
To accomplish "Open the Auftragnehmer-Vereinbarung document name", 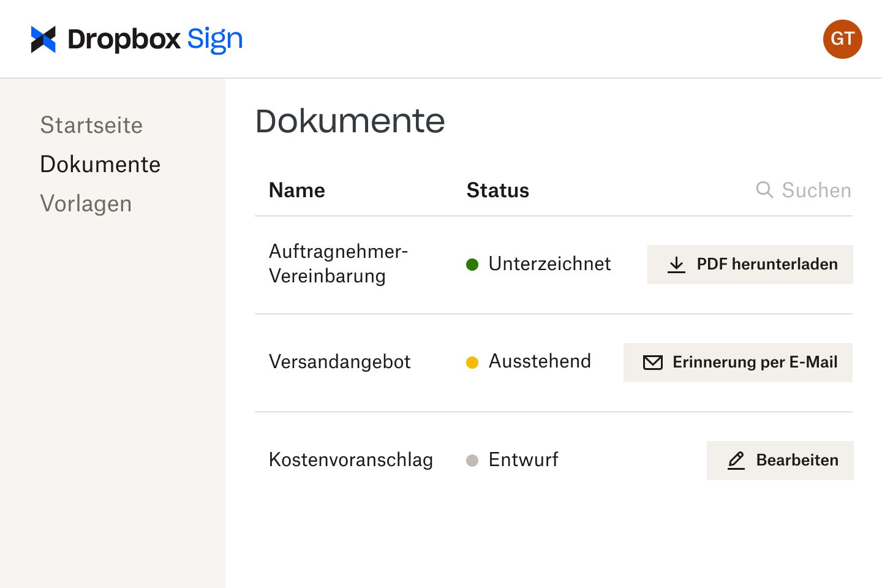I will pos(339,263).
